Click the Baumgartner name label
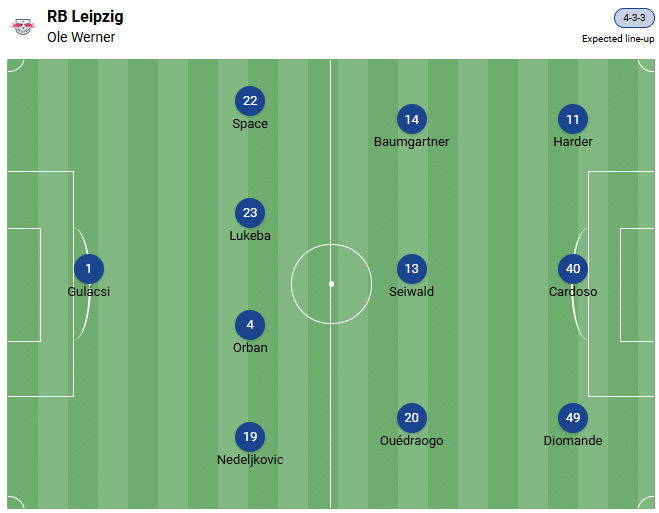 click(411, 142)
